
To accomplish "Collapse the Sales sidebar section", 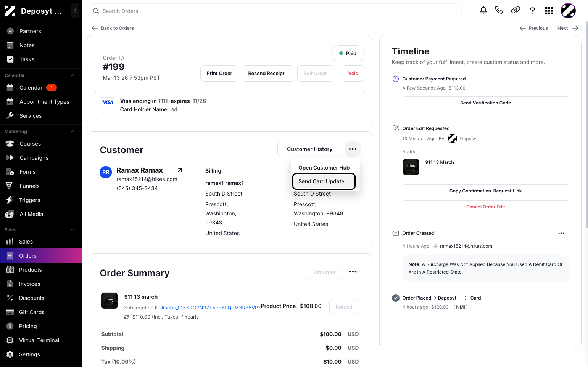I will point(72,230).
